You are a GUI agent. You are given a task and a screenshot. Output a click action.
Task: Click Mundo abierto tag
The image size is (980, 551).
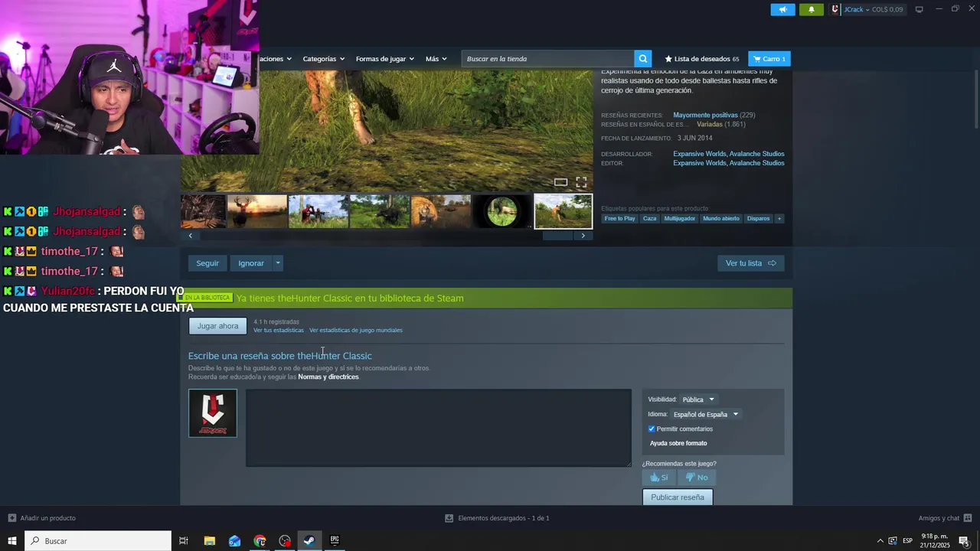click(721, 218)
